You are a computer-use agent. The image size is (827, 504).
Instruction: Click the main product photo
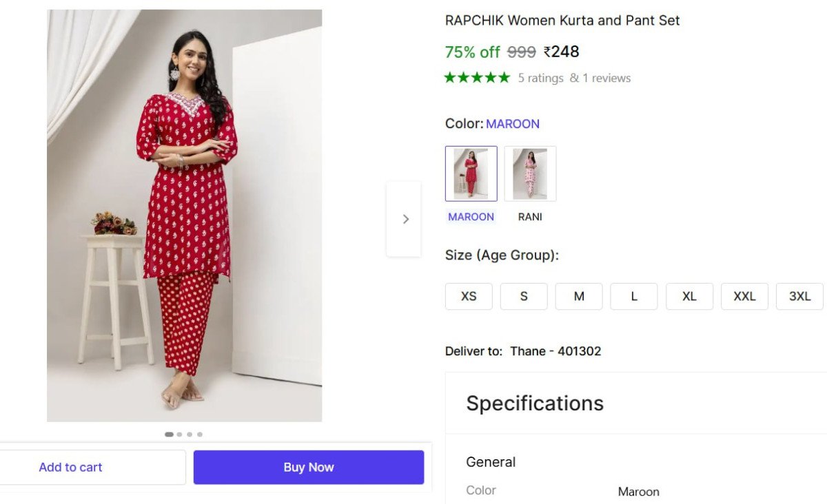click(x=184, y=215)
